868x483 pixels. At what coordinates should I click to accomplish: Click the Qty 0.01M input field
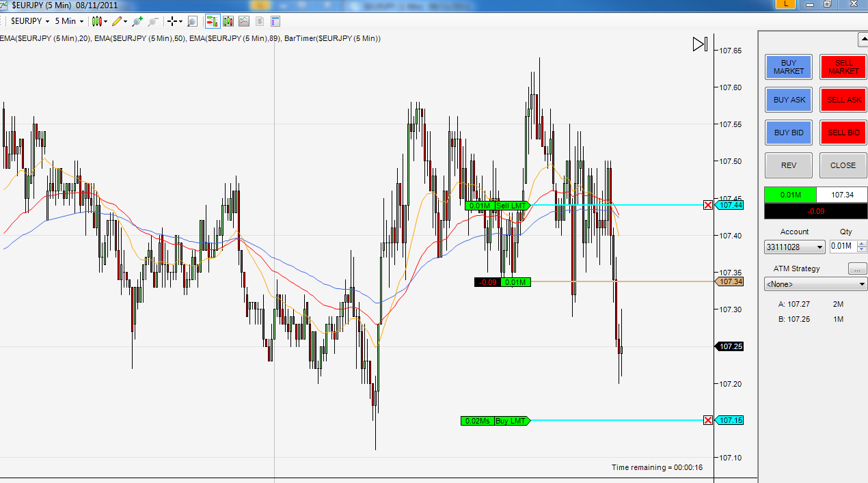coord(842,247)
